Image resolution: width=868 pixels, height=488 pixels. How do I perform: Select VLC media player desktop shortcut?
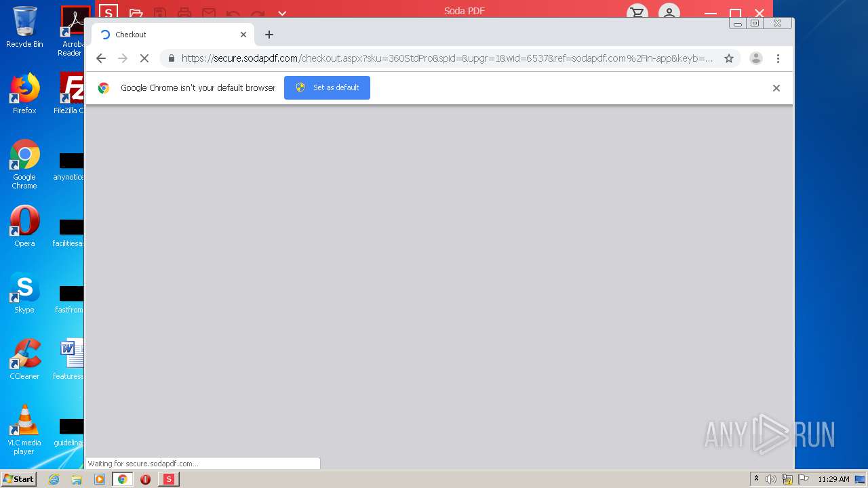point(24,430)
